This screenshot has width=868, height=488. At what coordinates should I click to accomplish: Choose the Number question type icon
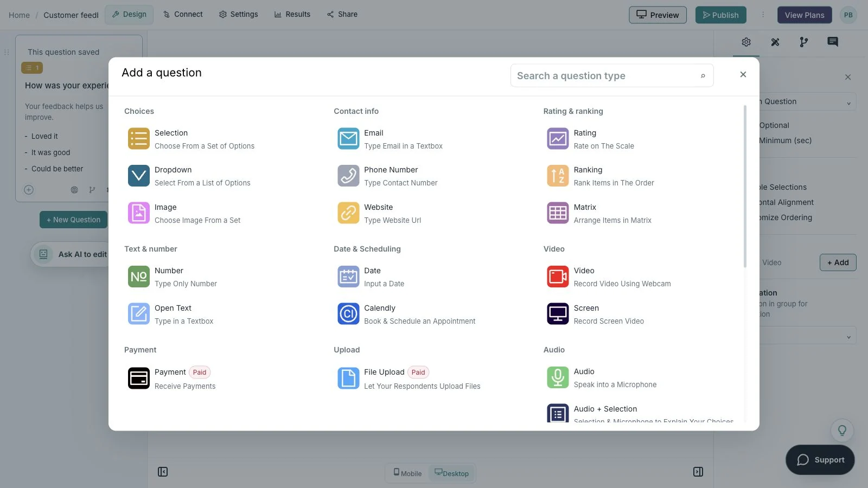tap(139, 277)
